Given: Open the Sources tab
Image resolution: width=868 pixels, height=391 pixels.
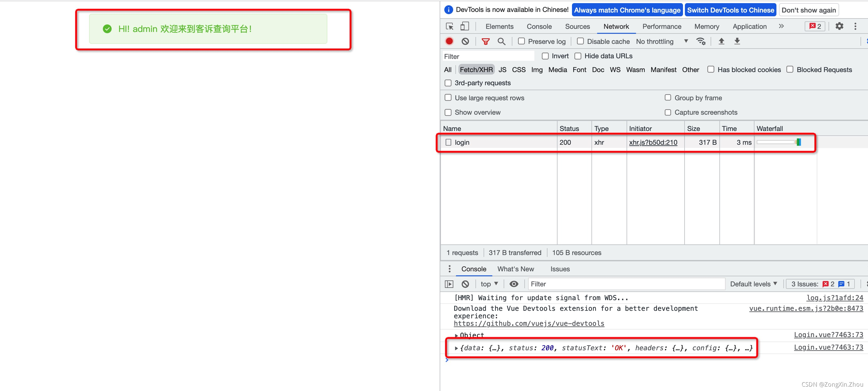Looking at the screenshot, I should click(x=577, y=26).
